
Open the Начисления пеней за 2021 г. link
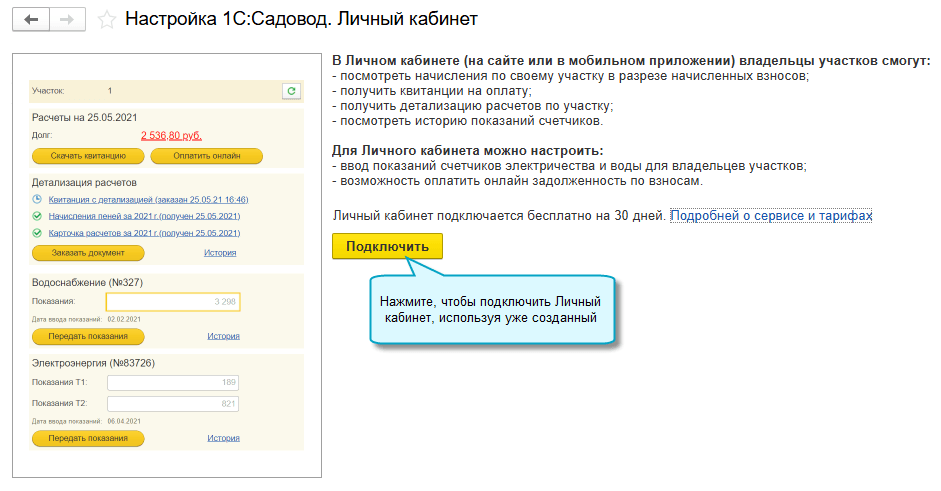click(144, 216)
